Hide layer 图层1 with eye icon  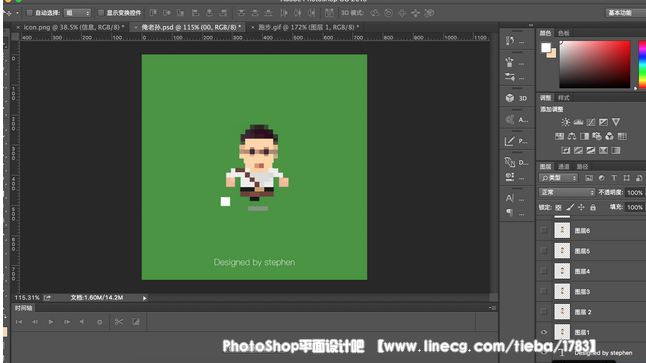pos(544,332)
